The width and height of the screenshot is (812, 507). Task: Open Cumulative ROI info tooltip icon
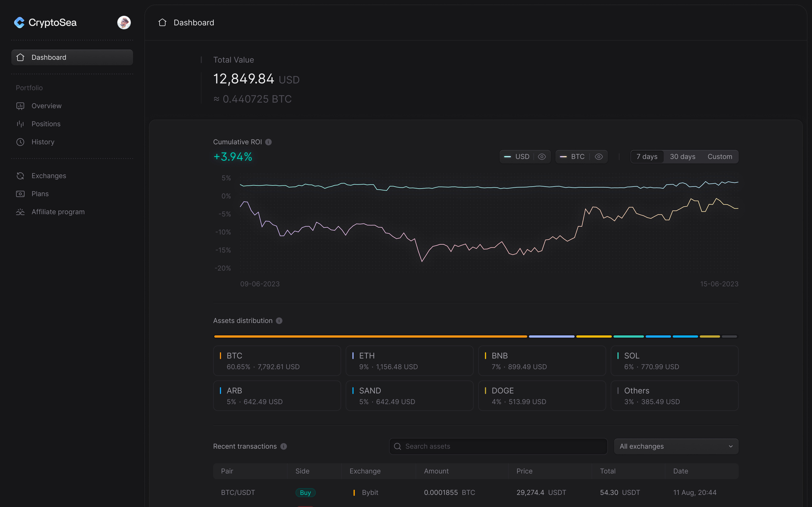268,142
